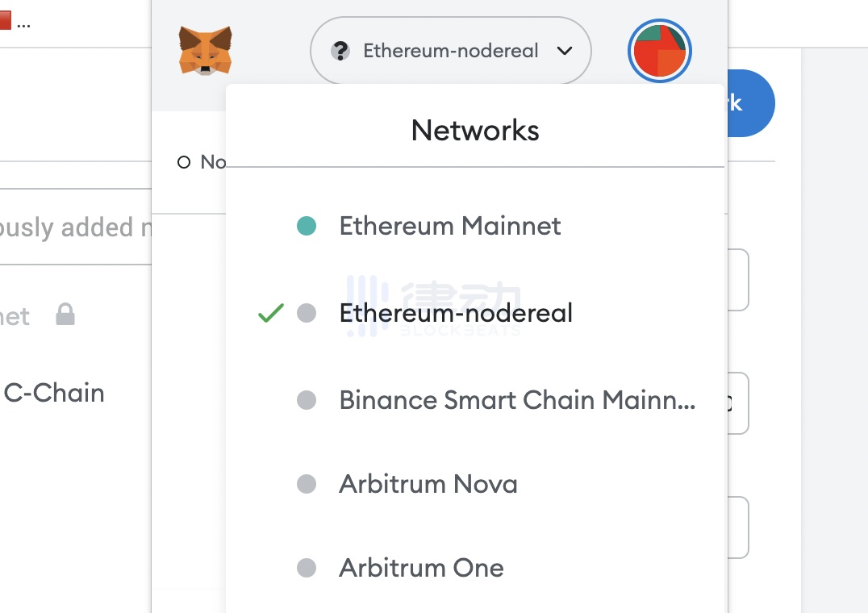The width and height of the screenshot is (868, 613).
Task: Click the lock icon beside the network name
Action: 65,315
